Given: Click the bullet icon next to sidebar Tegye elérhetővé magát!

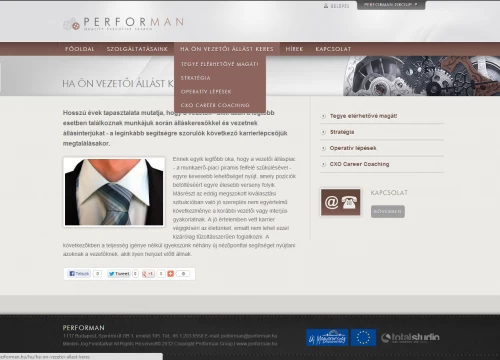Looking at the screenshot, I should coord(323,116).
